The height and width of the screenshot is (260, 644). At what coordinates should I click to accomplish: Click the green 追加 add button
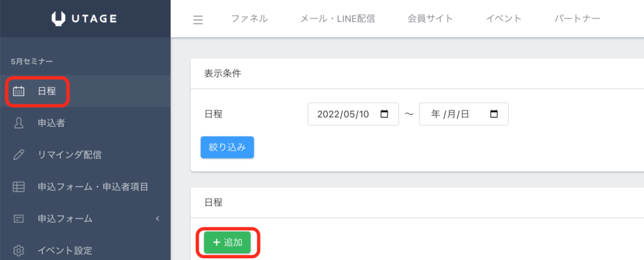point(227,242)
